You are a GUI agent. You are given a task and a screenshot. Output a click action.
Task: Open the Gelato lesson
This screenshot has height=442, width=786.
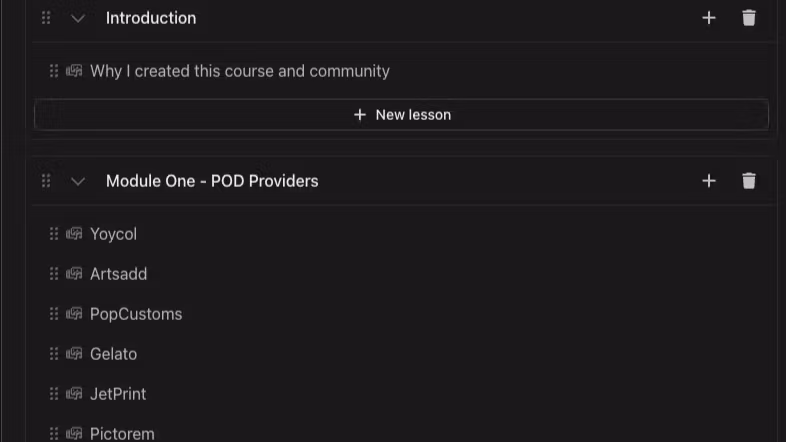(113, 354)
